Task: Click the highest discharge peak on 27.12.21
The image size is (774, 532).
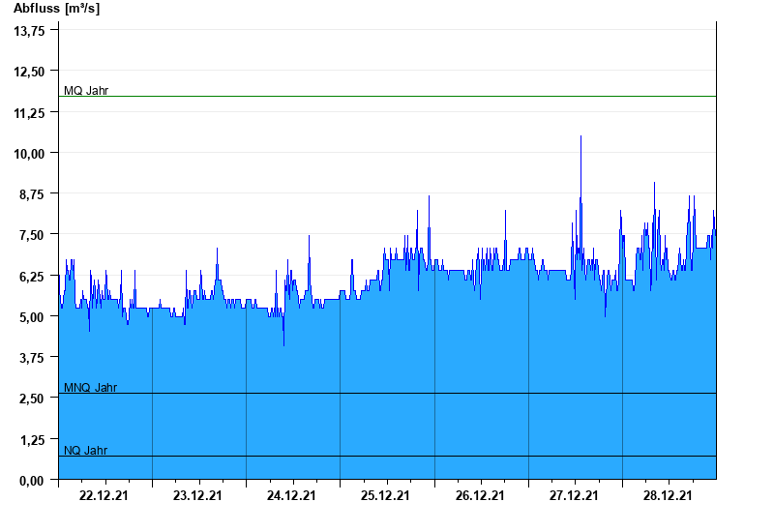Action: pyautogui.click(x=580, y=136)
